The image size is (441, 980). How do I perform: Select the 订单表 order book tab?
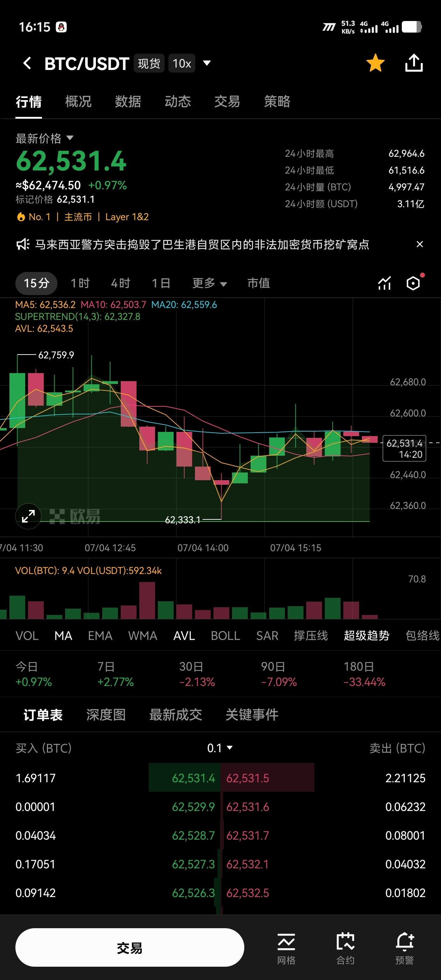[43, 715]
